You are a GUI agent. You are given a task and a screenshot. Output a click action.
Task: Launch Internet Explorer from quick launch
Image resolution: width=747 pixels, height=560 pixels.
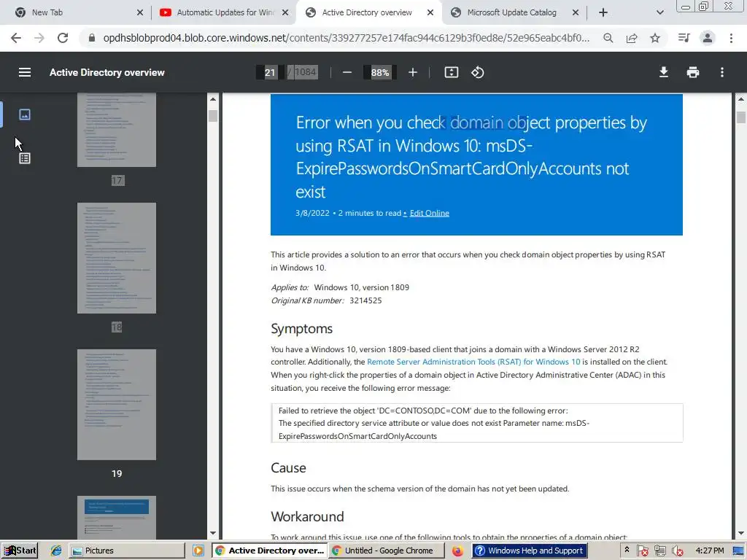click(55, 551)
